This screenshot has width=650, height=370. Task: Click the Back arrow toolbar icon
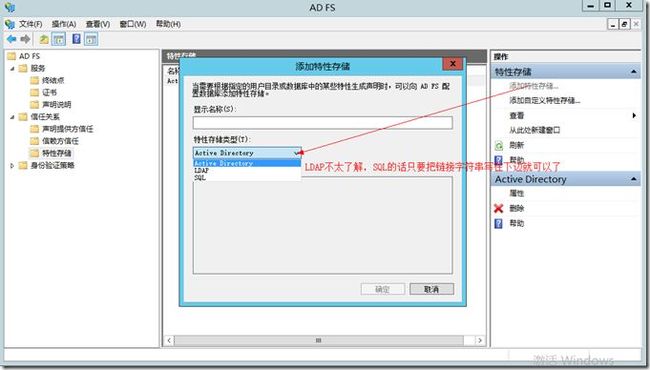click(x=11, y=39)
